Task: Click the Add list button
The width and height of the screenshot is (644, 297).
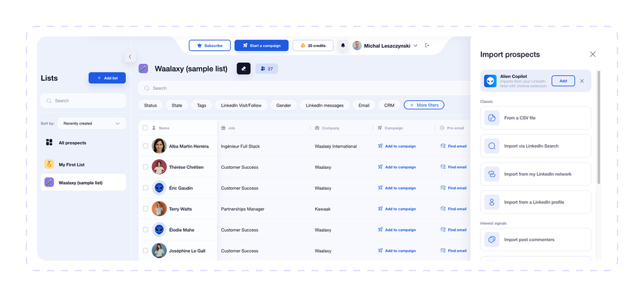Action: (x=107, y=78)
